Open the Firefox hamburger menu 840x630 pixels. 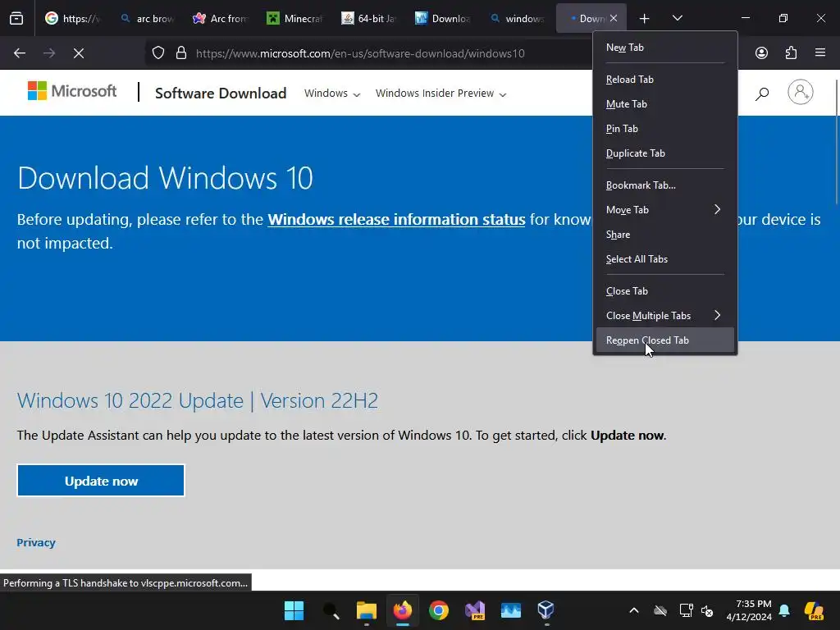pyautogui.click(x=820, y=52)
